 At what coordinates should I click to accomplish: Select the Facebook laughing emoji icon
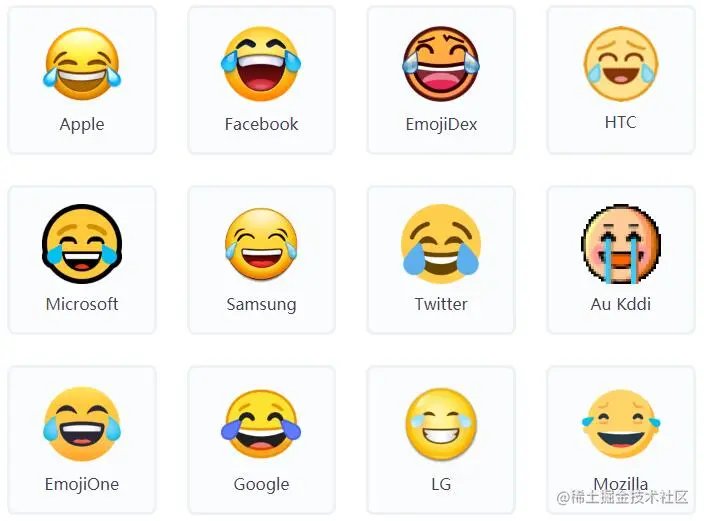point(261,64)
